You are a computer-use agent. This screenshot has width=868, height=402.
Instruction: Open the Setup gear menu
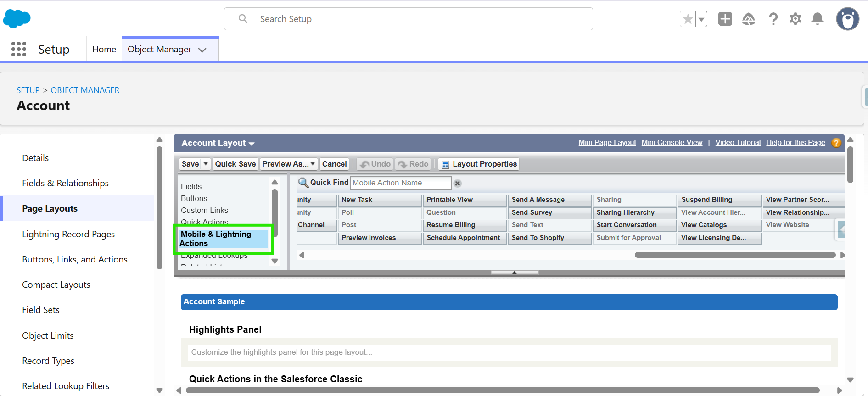coord(795,19)
